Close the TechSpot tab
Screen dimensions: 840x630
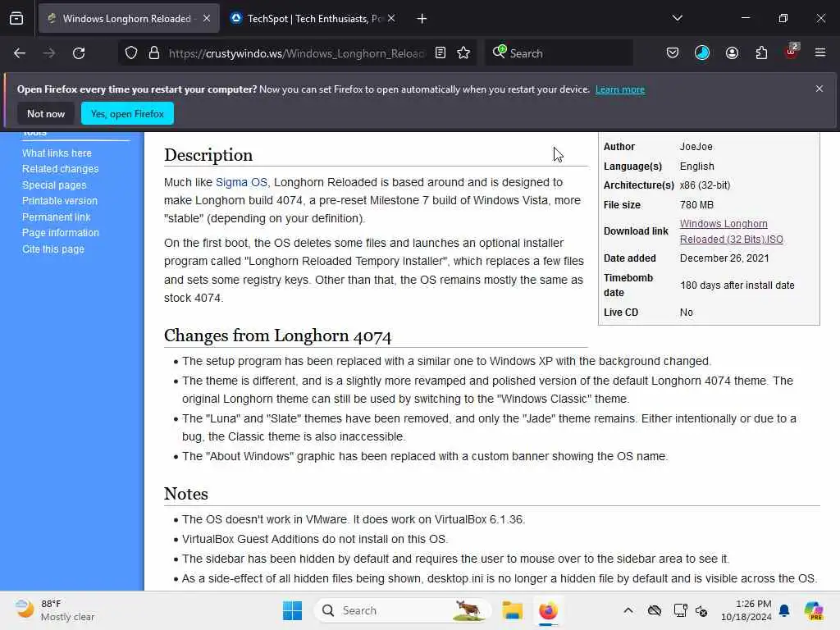[x=391, y=19]
